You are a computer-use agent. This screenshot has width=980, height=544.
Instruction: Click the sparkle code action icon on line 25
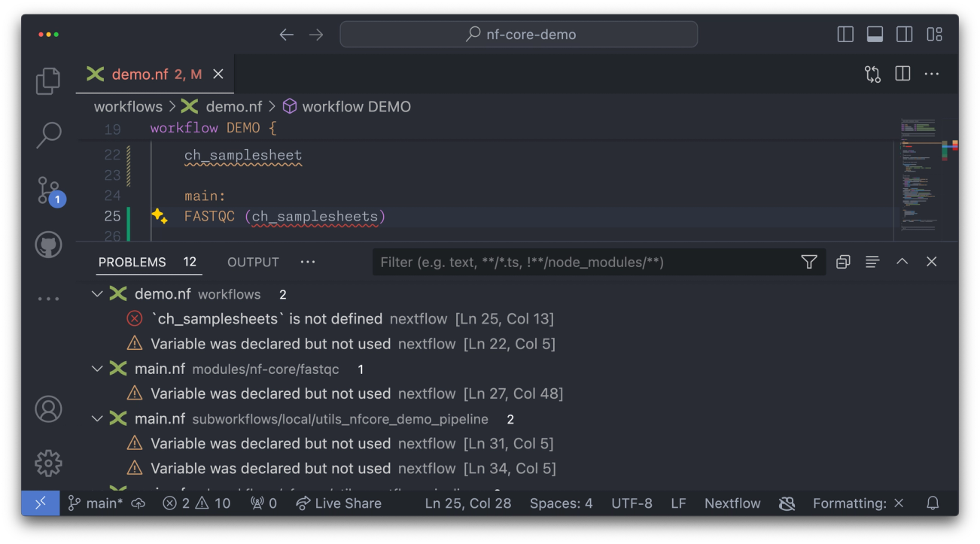tap(159, 216)
